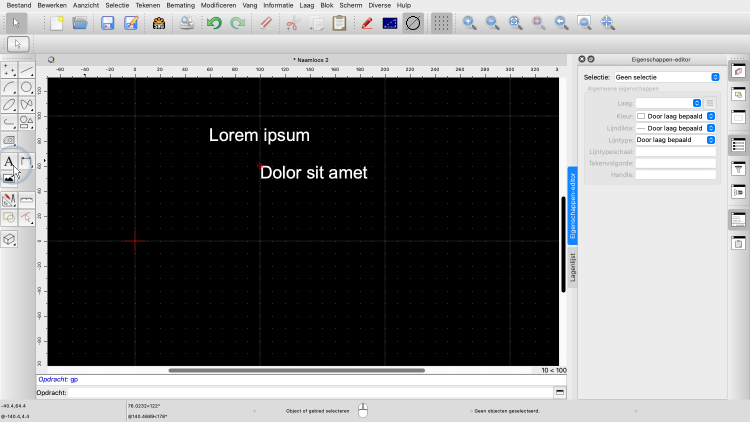The width and height of the screenshot is (750, 422).
Task: Switch to the Eigenschappen-editor vertical tab
Action: (573, 205)
